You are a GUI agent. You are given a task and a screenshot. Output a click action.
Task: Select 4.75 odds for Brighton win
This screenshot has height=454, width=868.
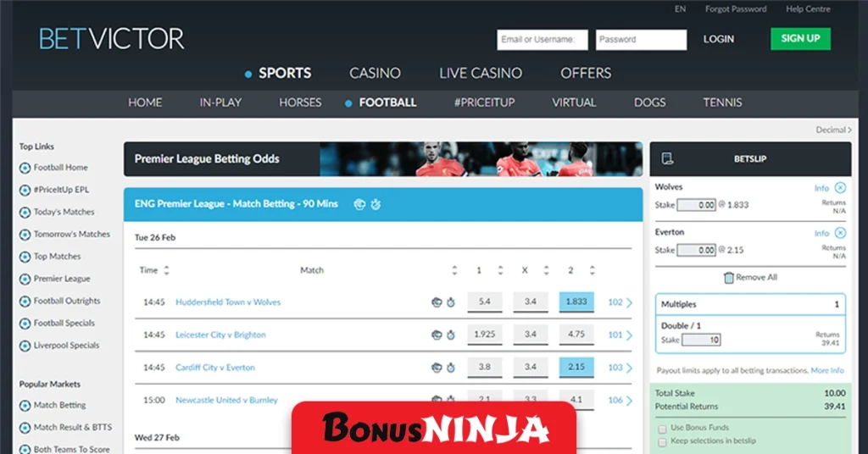(576, 334)
